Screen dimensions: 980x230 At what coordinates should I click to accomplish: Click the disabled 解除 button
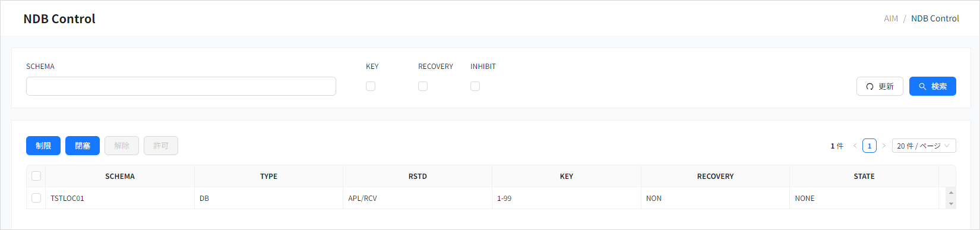122,146
